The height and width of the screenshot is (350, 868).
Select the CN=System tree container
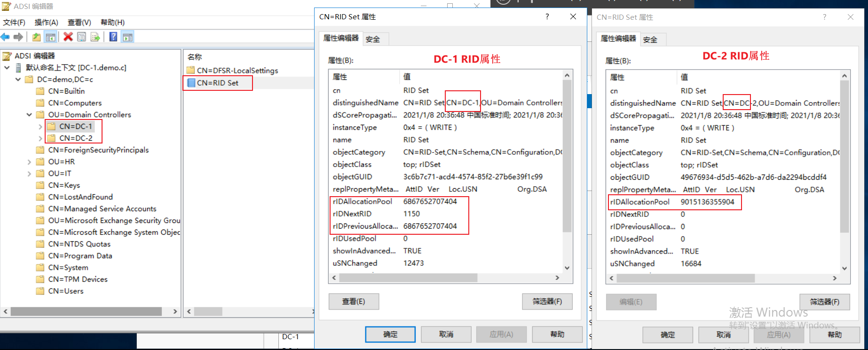pos(68,268)
